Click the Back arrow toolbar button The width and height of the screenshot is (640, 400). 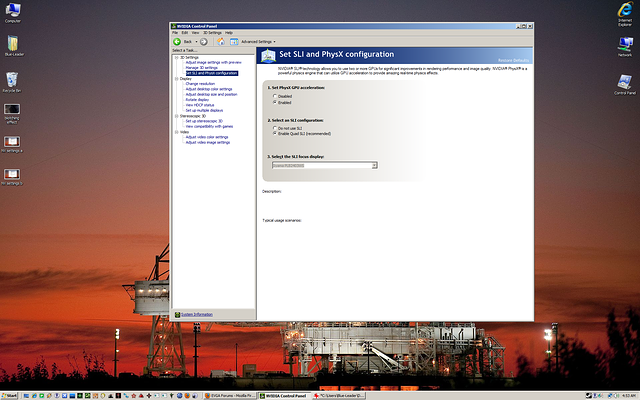[181, 41]
